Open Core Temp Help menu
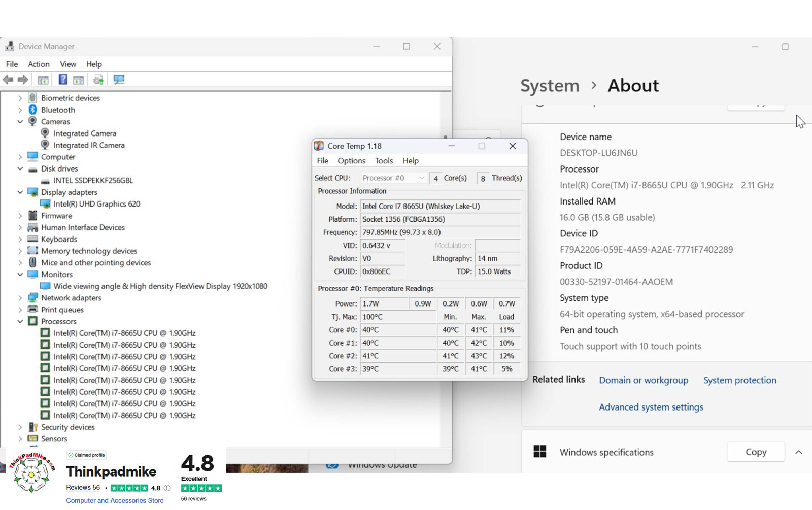Viewport: 812px width, 510px height. [x=411, y=161]
